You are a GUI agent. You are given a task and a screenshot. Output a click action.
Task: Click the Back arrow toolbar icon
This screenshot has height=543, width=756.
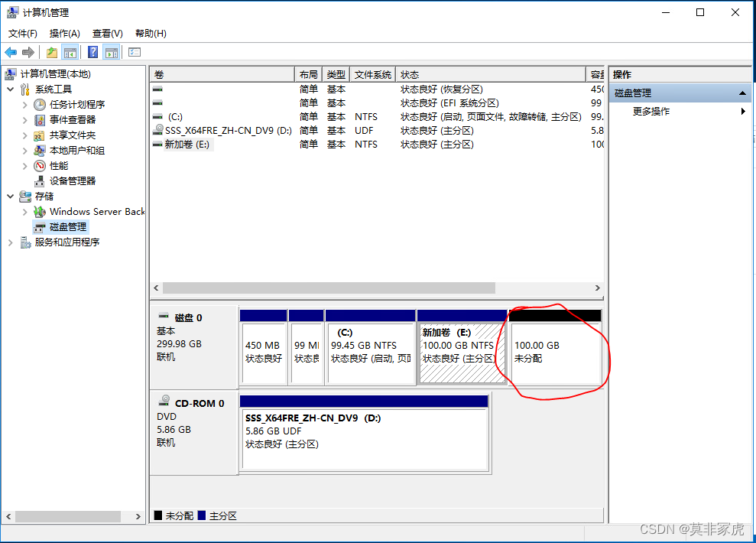click(11, 52)
